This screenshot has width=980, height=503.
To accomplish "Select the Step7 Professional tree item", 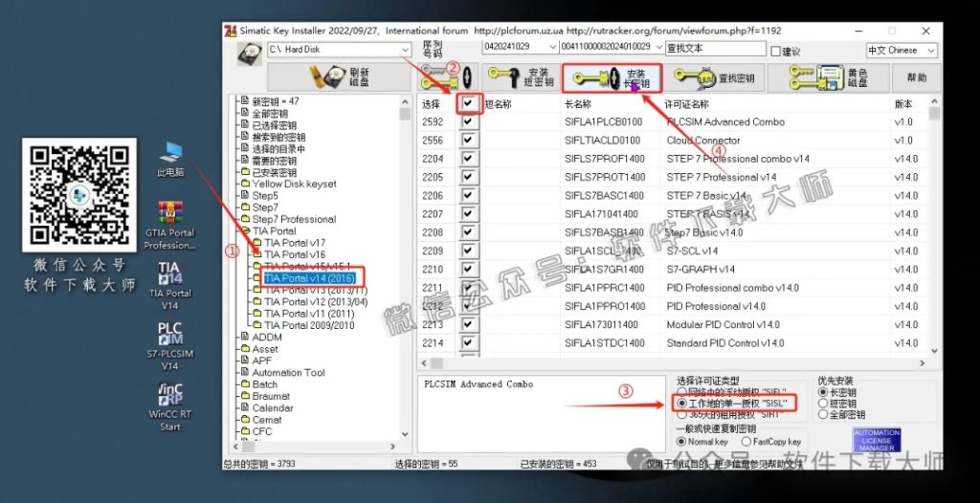I will pyautogui.click(x=294, y=219).
